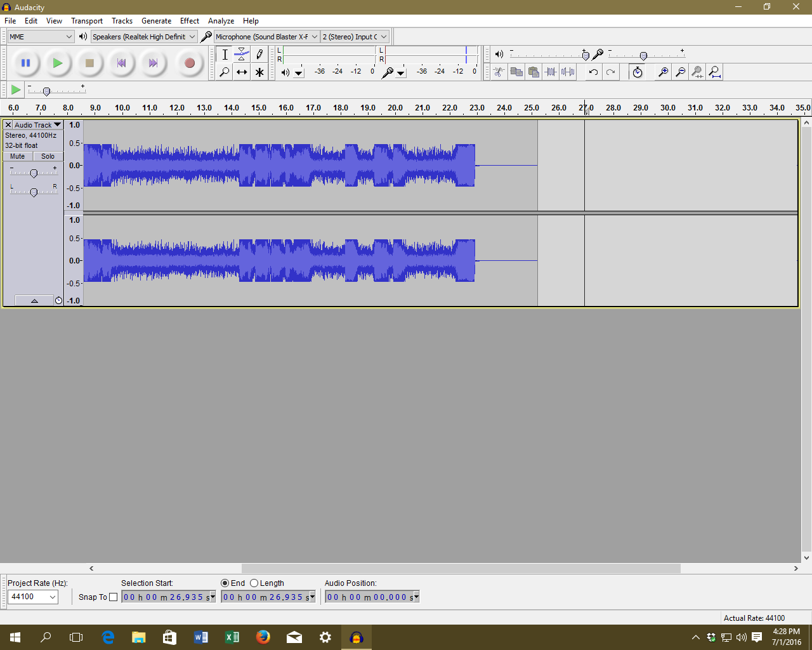Collapse the track with the up-arrow button
Image resolution: width=812 pixels, height=650 pixels.
(x=34, y=301)
